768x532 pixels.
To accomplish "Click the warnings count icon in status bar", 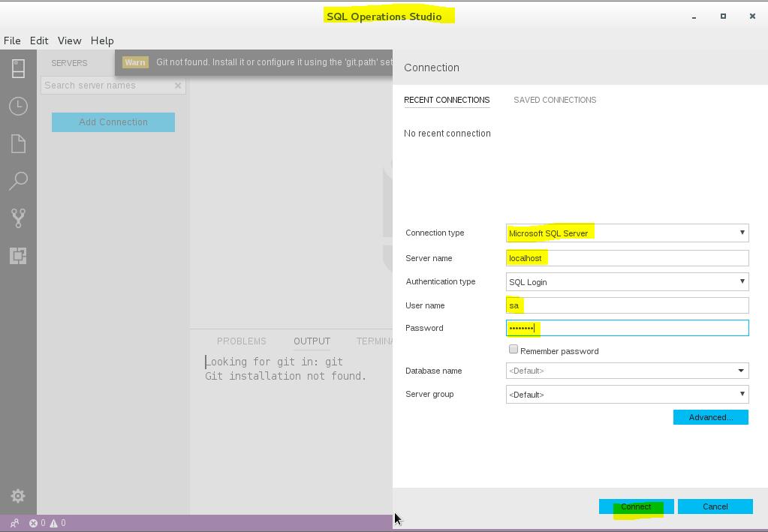I will tap(58, 523).
